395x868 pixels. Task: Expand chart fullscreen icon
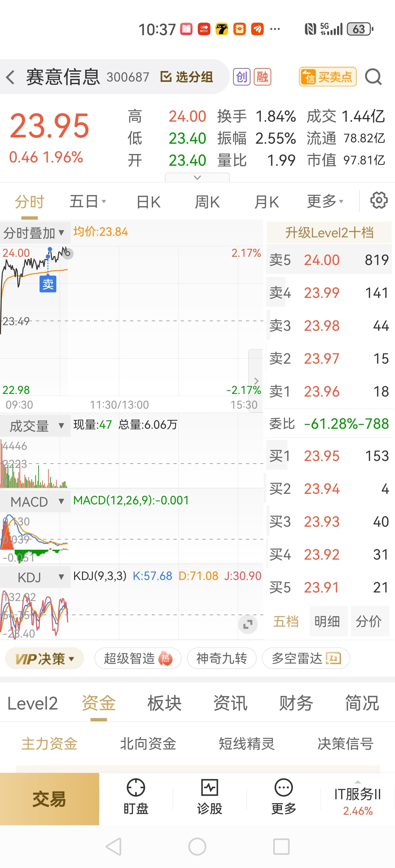point(248,624)
